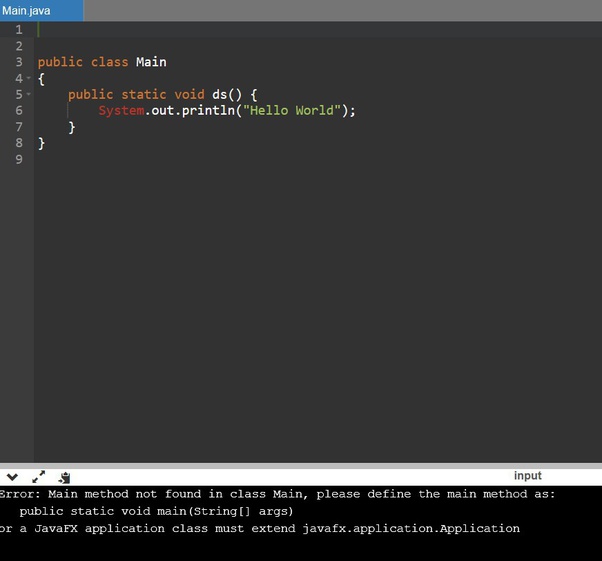Click the "class" keyword on line 3

pos(109,62)
